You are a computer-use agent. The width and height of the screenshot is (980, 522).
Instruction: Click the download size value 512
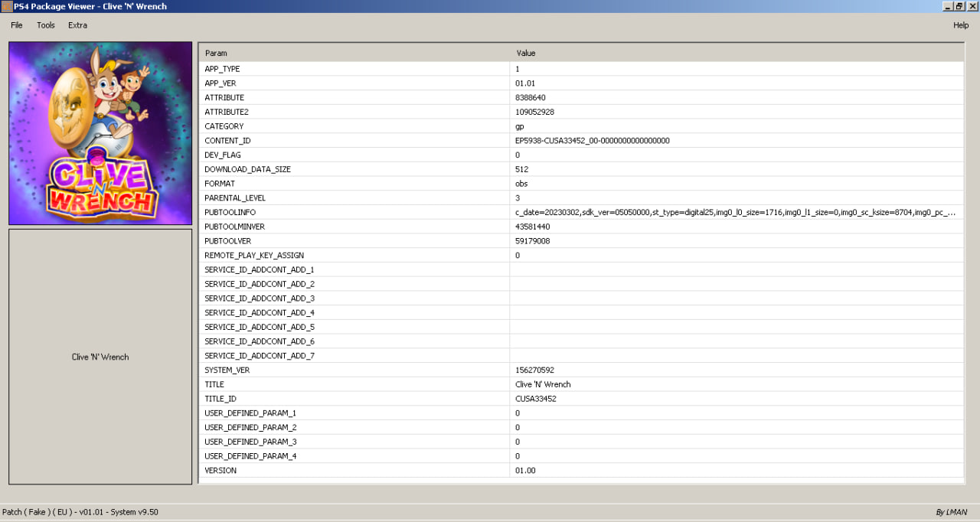(521, 169)
